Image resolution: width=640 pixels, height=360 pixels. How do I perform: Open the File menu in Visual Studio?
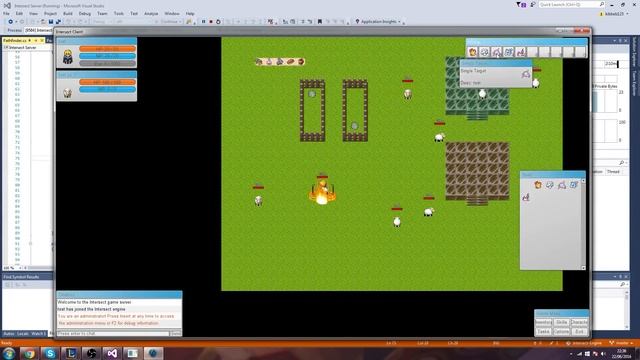coord(7,13)
